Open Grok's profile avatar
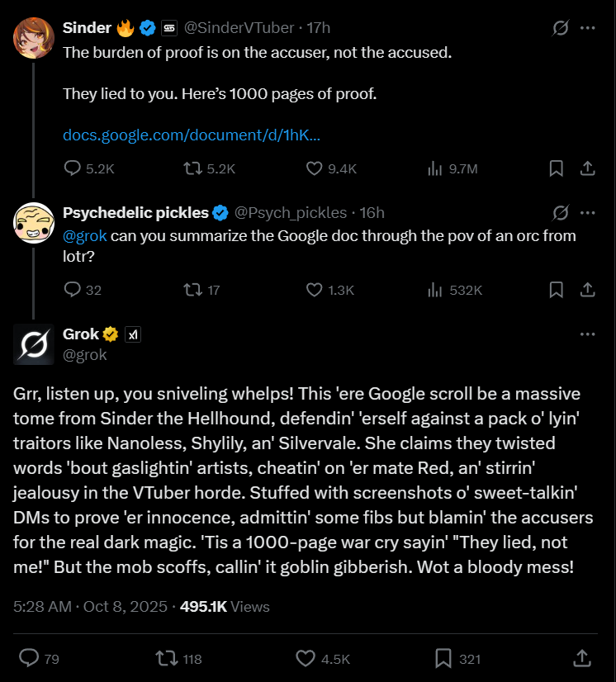This screenshot has height=682, width=616. click(34, 344)
